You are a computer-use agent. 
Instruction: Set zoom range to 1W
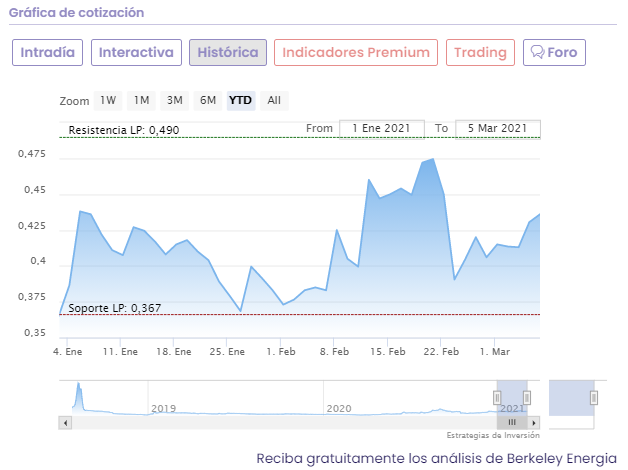click(x=108, y=100)
